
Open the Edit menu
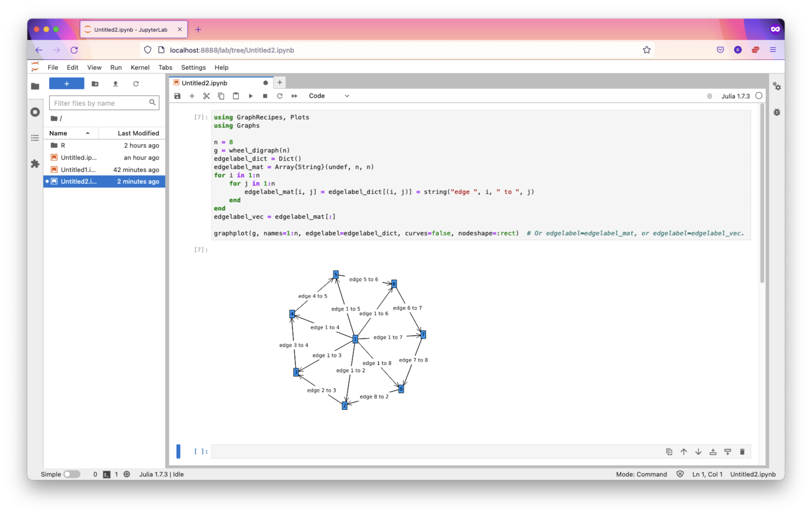point(73,67)
